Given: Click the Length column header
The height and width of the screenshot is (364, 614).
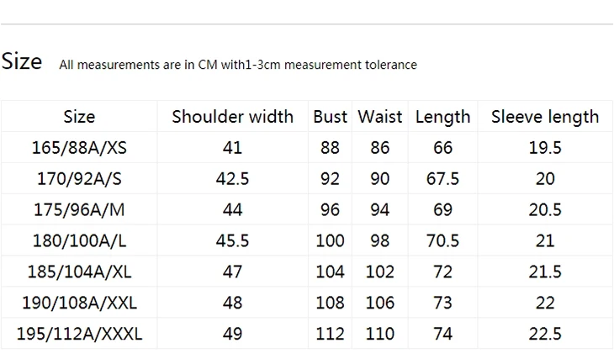Looking at the screenshot, I should 443,117.
